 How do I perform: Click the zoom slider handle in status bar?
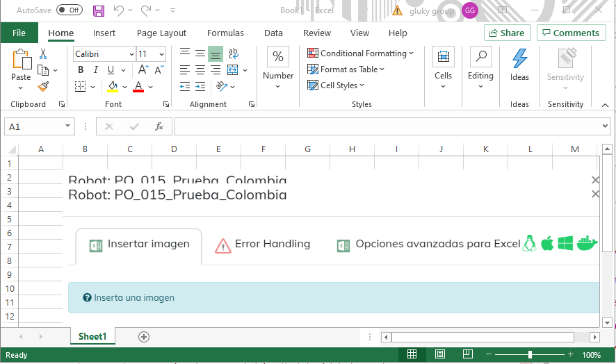530,354
